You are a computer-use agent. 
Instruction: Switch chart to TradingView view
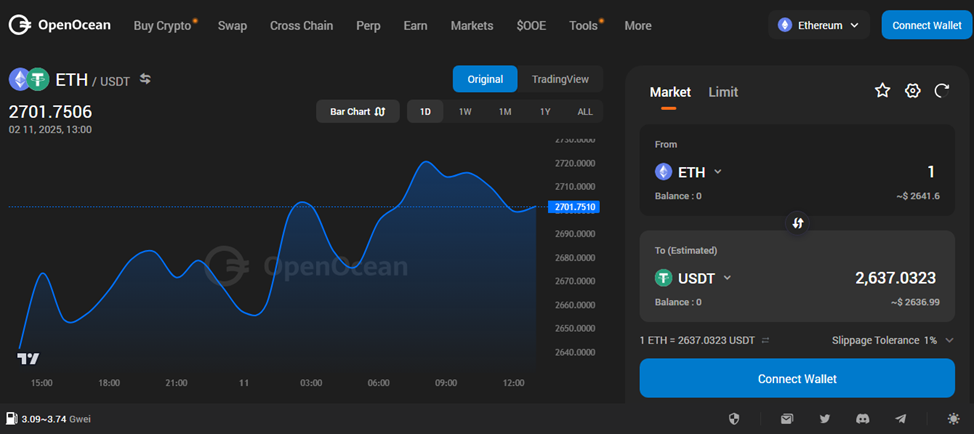coord(560,79)
